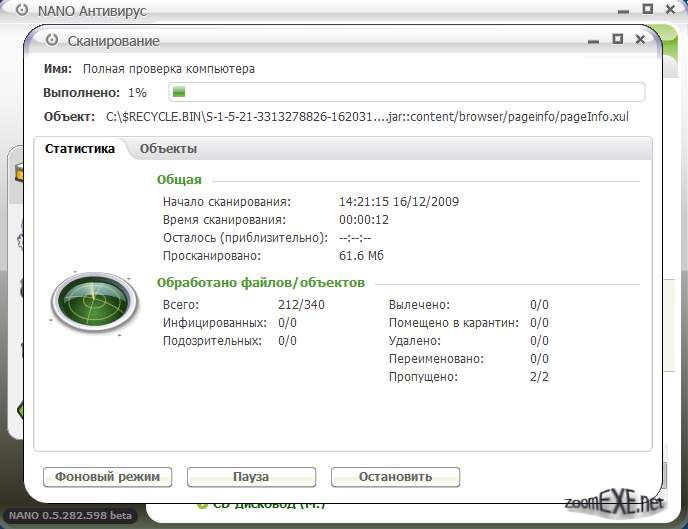The height and width of the screenshot is (529, 688).
Task: Switch to the Объекты tab
Action: click(x=168, y=149)
